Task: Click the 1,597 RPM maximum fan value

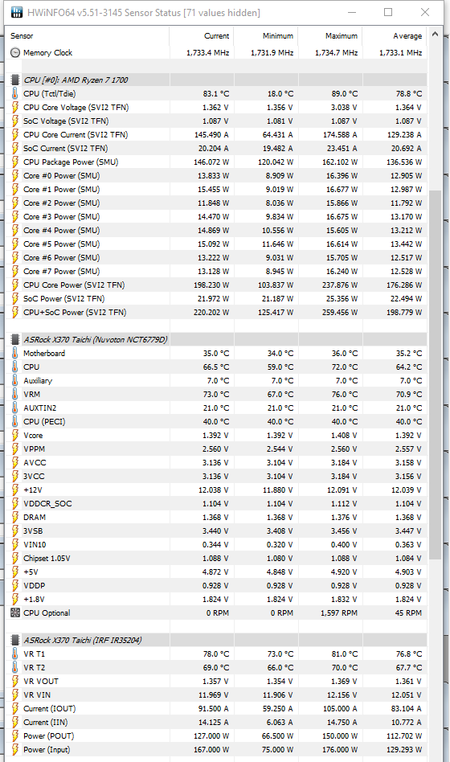Action: (339, 613)
